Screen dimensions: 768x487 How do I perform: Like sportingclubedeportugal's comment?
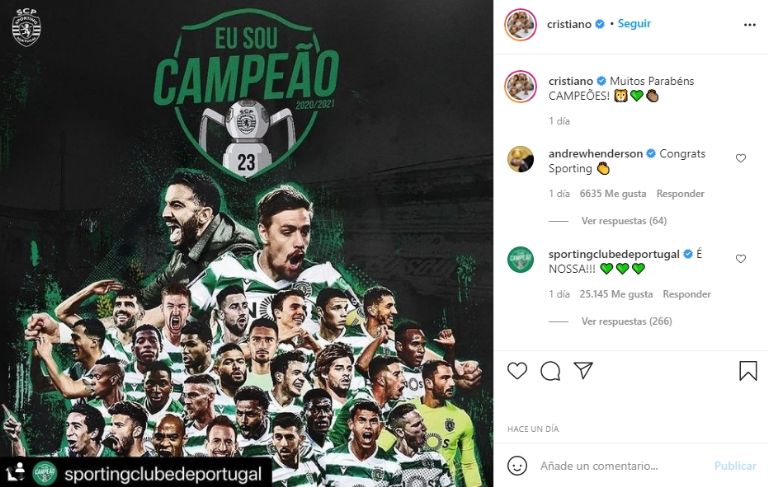[x=741, y=259]
